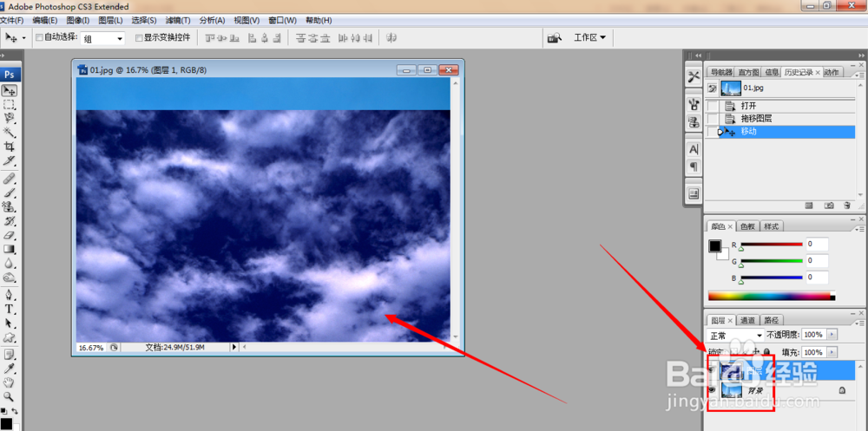Image resolution: width=868 pixels, height=431 pixels.
Task: Open the Character panel dock icon
Action: 694,149
